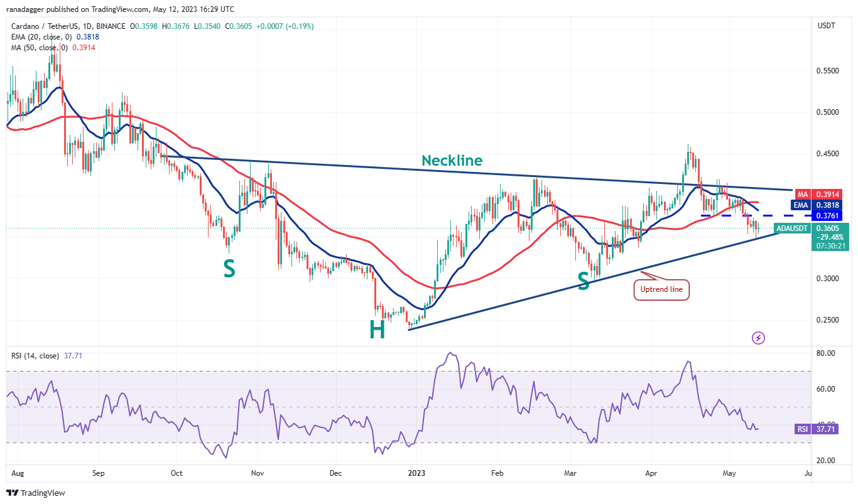Switch to the RSI pane below the chart
Viewport: 858px width, 504px height.
pos(408,408)
